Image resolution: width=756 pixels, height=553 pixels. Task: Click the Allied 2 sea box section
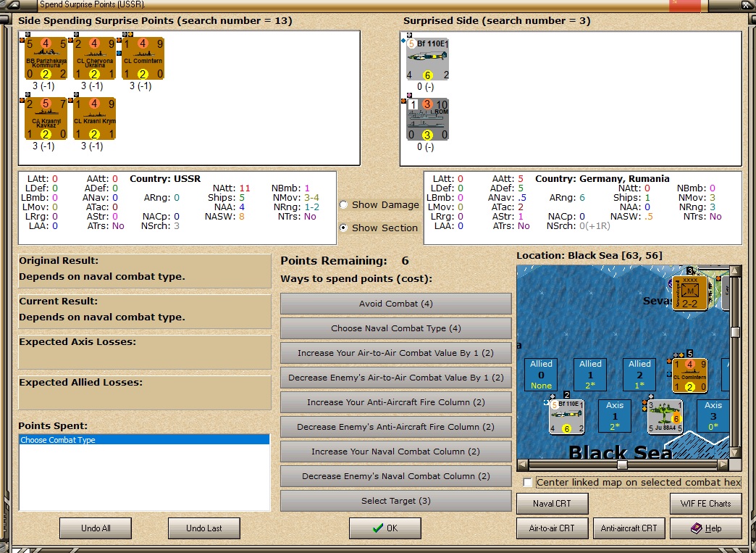click(x=639, y=375)
